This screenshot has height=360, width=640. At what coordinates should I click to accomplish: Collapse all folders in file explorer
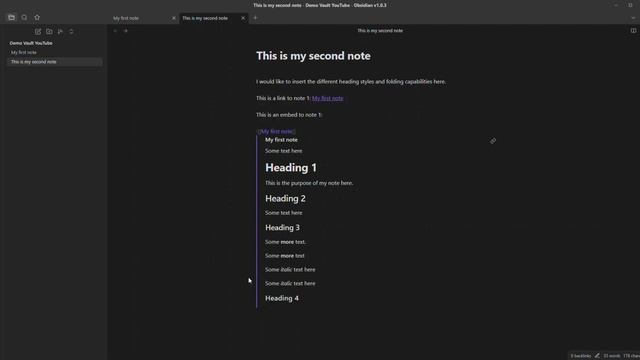tap(71, 31)
